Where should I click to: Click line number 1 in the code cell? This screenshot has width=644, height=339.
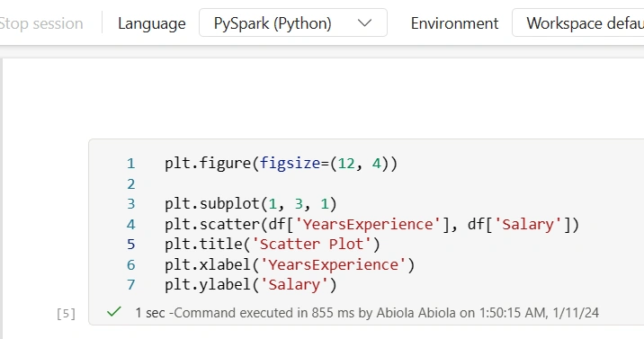click(131, 164)
